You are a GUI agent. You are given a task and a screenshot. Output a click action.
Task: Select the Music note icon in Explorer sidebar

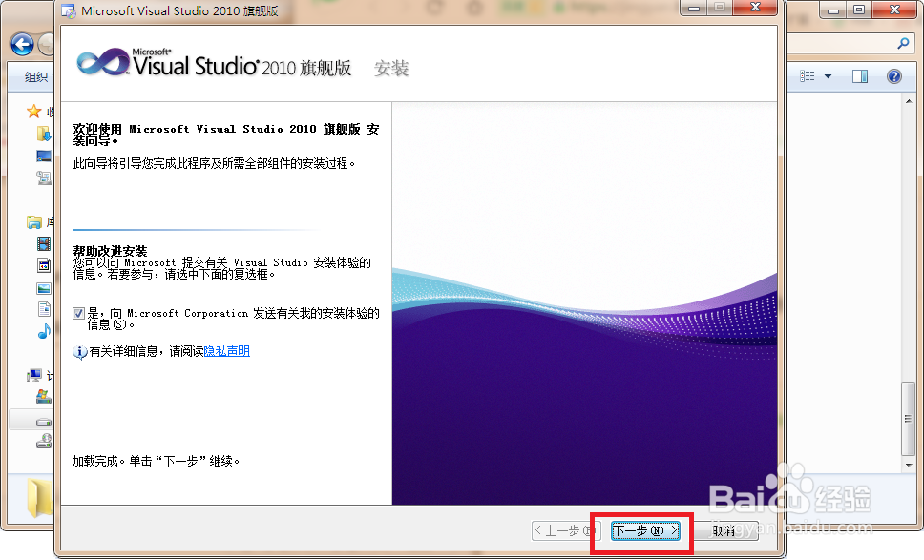[44, 332]
